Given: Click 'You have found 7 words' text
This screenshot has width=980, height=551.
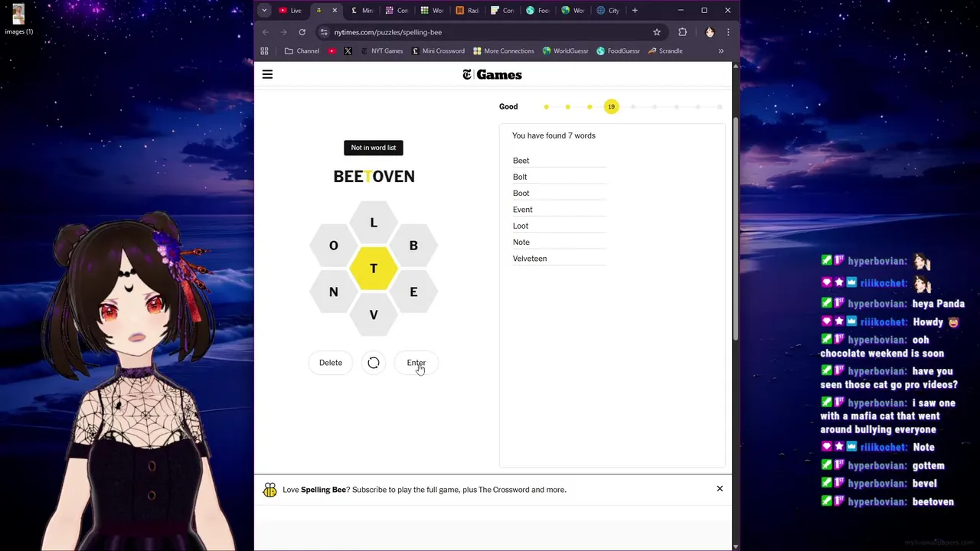Looking at the screenshot, I should (554, 135).
